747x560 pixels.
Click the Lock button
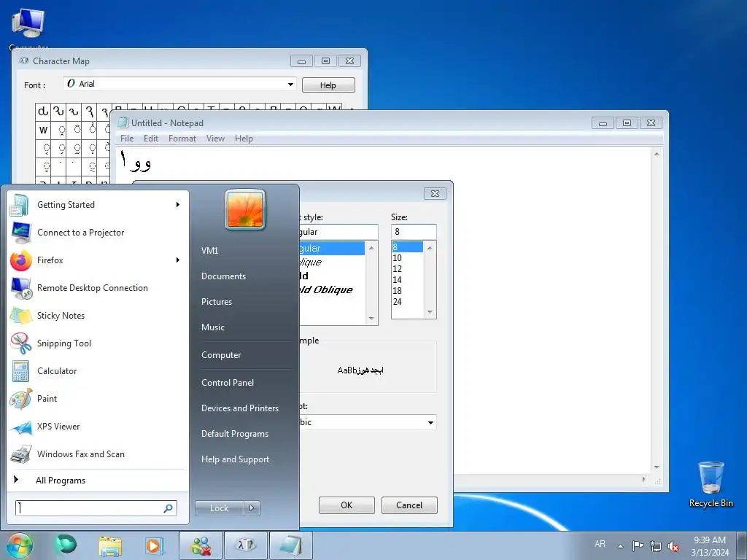click(x=220, y=508)
